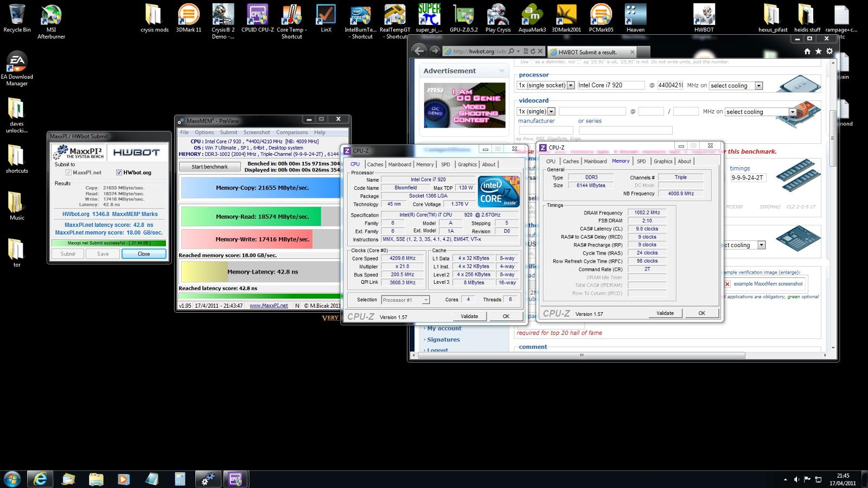Open the My account sidebar link

444,328
